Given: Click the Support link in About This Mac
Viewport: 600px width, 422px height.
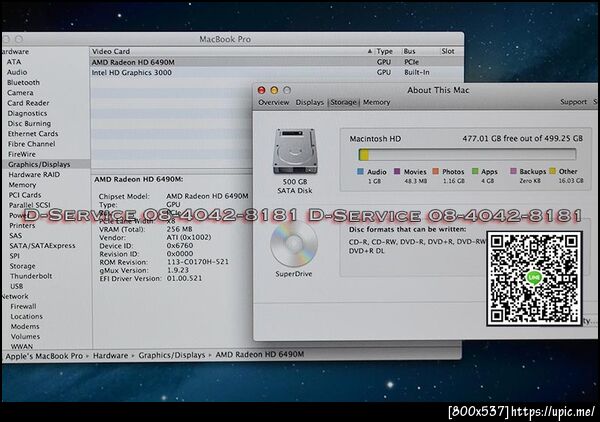Looking at the screenshot, I should (573, 102).
